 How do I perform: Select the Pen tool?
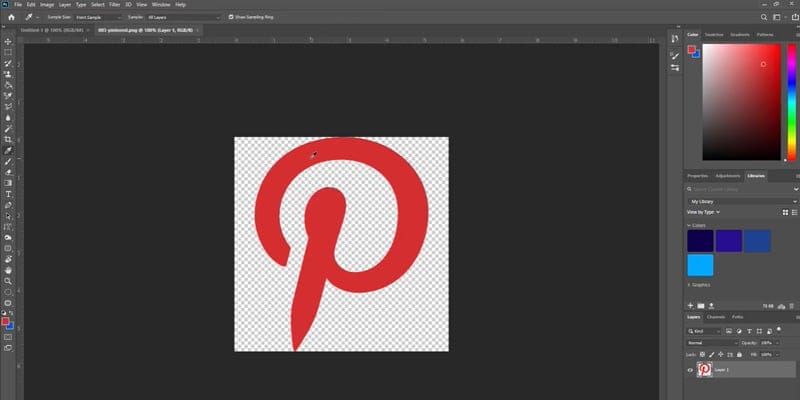coord(8,205)
